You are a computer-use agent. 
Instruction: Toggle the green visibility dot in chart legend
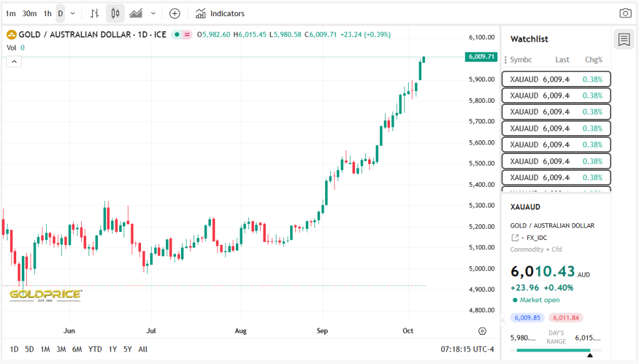[178, 35]
